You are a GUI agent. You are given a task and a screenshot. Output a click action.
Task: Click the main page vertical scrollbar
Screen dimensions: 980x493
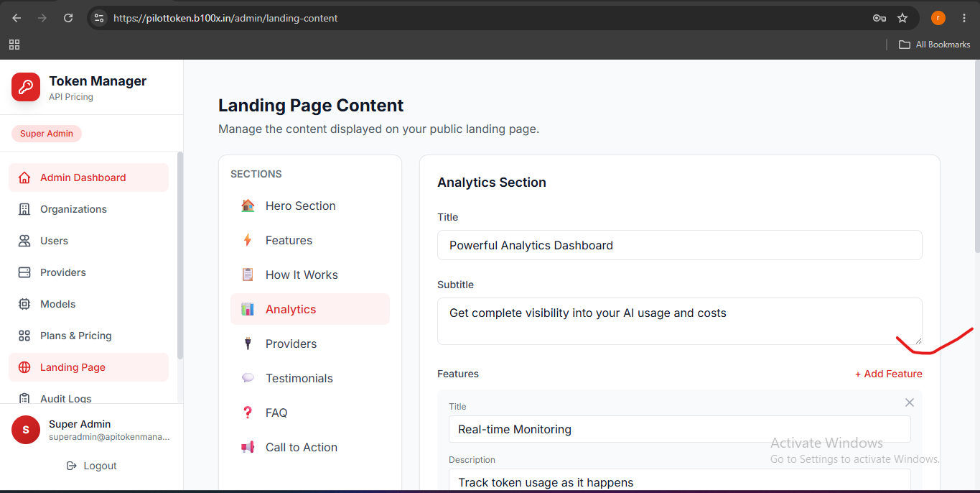(x=976, y=157)
